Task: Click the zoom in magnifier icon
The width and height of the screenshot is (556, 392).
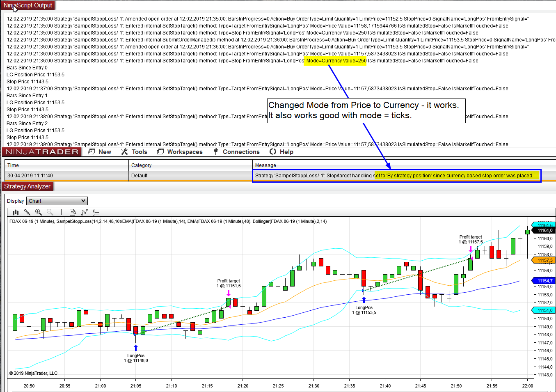Action: click(39, 212)
